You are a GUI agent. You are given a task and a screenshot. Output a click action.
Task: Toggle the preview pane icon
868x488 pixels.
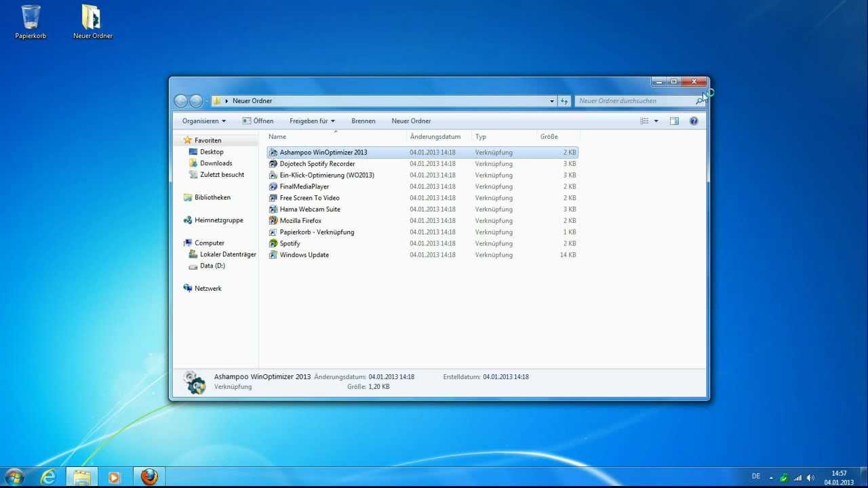click(x=674, y=121)
